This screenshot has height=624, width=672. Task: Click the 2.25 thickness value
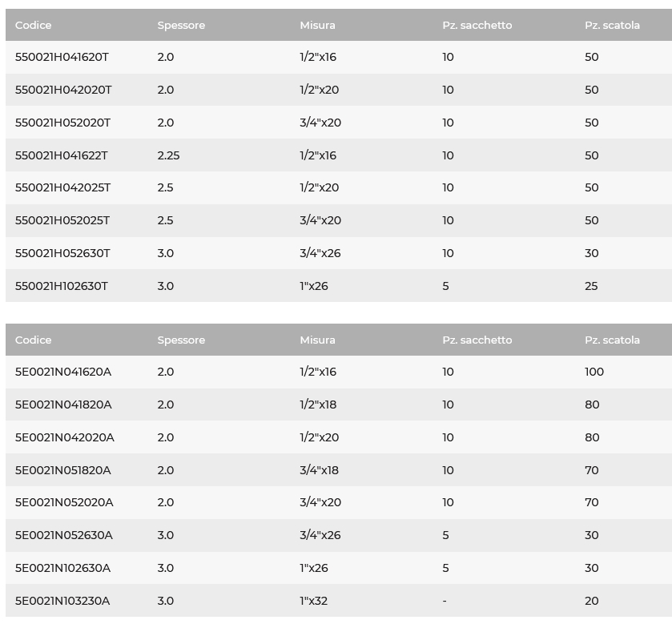coord(168,155)
